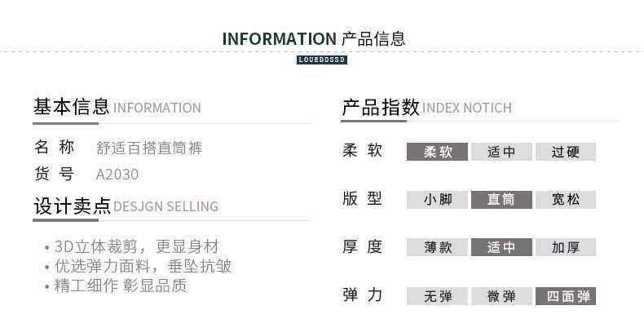The height and width of the screenshot is (332, 644).
Task: Click the INFORMATION 产品信息 title
Action: 314,38
